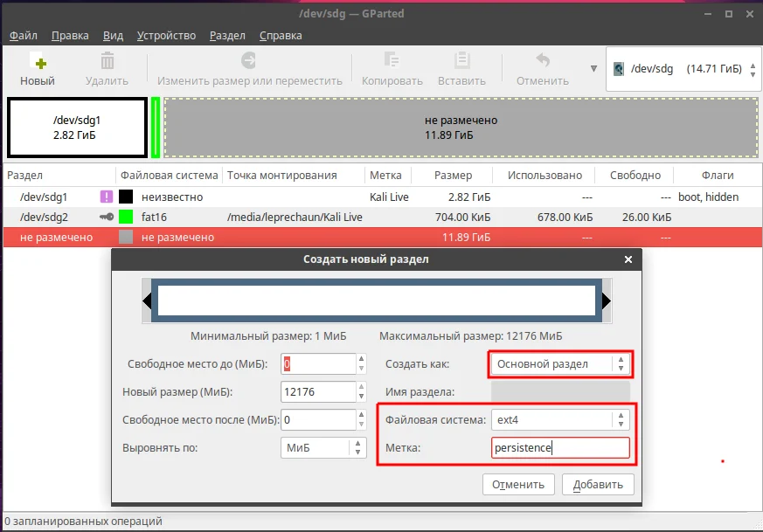Click the Отменить button in dialog

518,484
